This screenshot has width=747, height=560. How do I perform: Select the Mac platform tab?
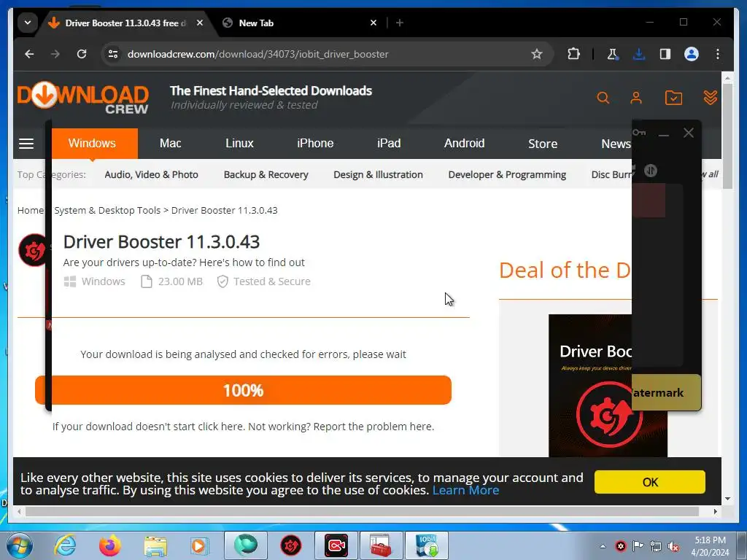(x=170, y=144)
